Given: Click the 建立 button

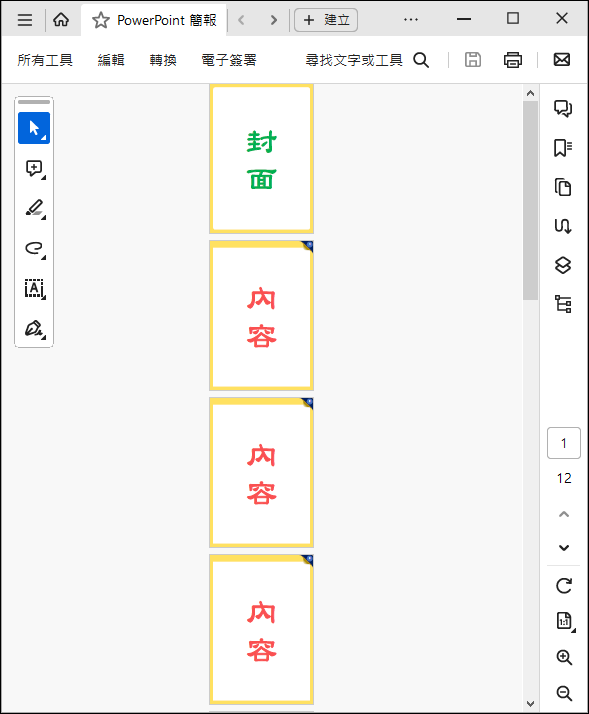Looking at the screenshot, I should 326,20.
